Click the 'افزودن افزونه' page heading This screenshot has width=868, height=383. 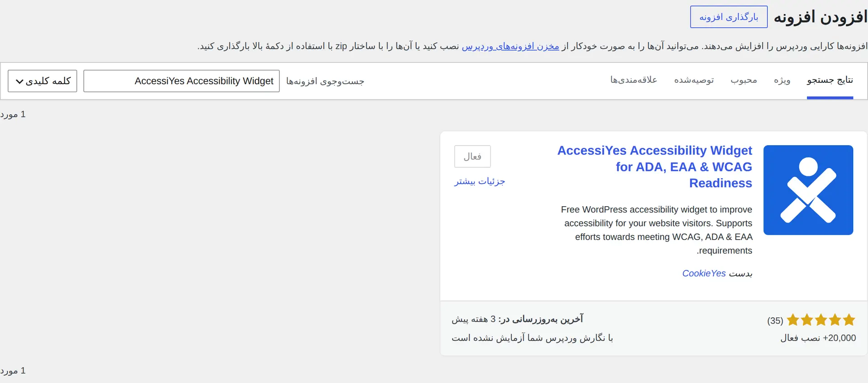[x=821, y=17]
